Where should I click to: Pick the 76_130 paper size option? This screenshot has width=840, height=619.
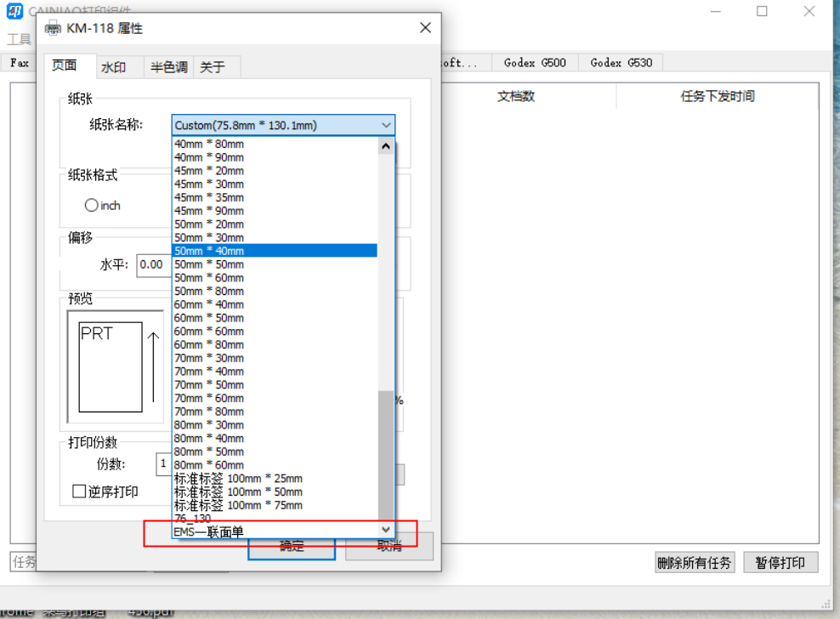[193, 519]
